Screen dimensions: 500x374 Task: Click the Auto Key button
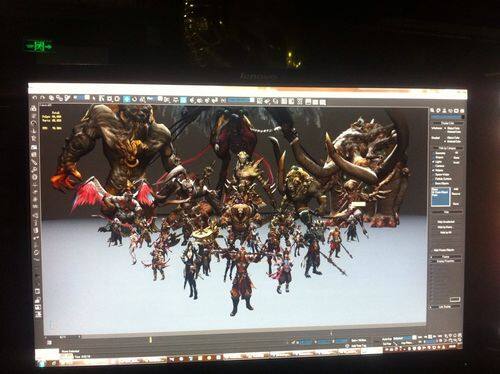point(387,338)
